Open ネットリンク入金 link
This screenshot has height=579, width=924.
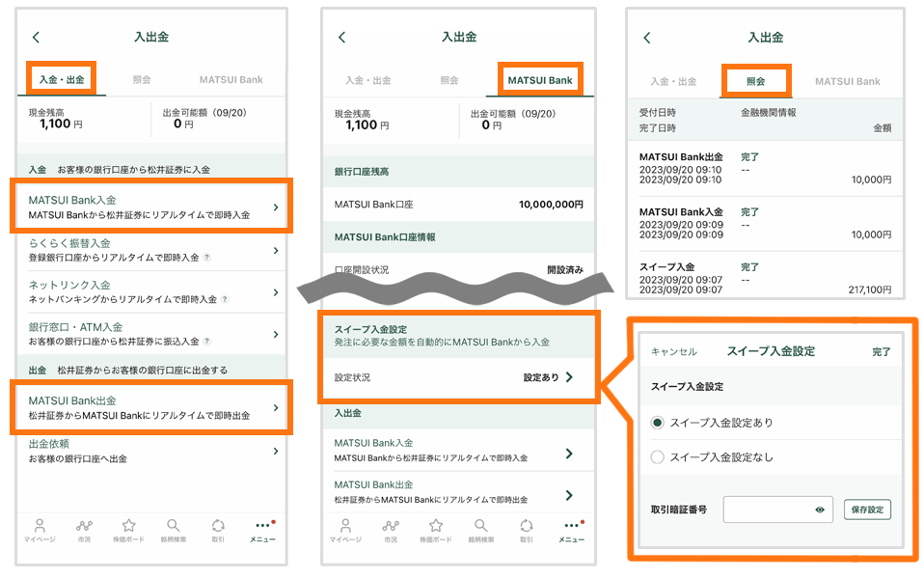coord(69,285)
